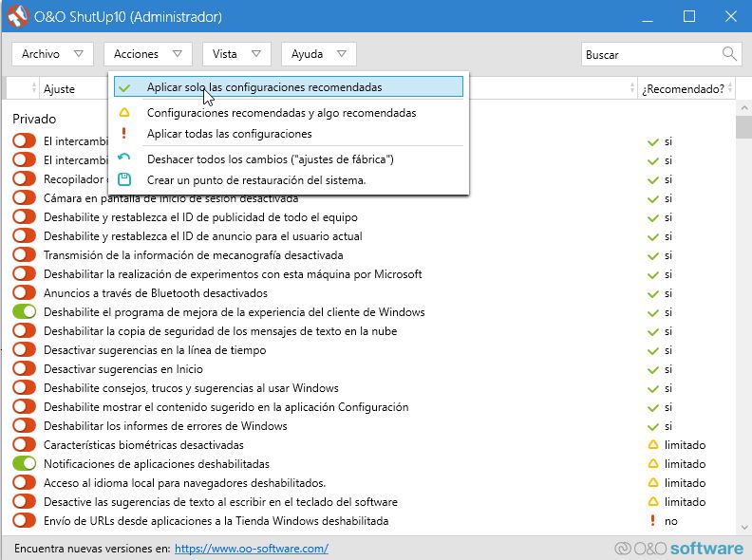Click yellow triangle icon in Acciones menu
The image size is (752, 560).
pos(124,113)
